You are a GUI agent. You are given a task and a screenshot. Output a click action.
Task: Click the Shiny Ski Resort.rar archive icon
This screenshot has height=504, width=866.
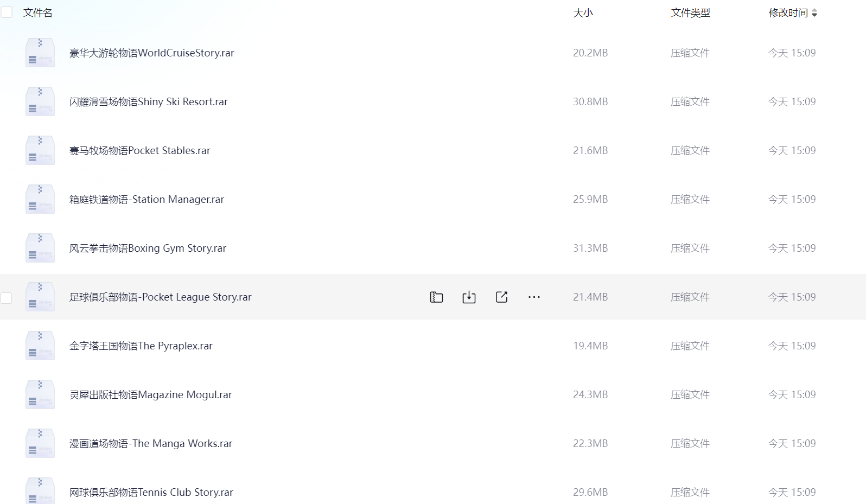point(40,101)
